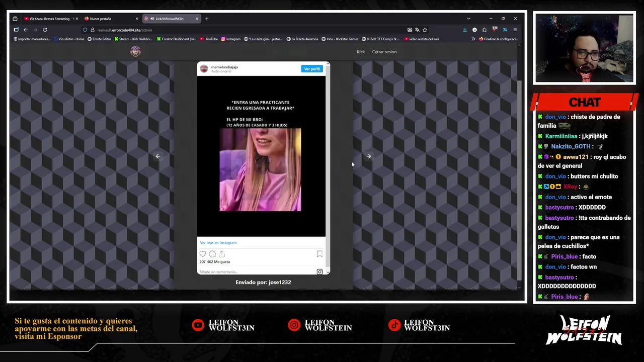Open a new browser tab
The image size is (644, 362).
point(206,19)
